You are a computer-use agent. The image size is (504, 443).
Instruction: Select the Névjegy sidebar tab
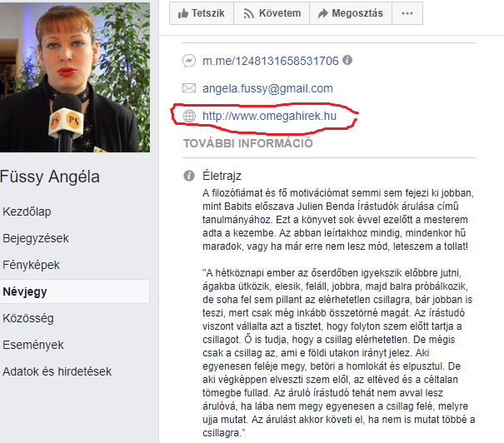coord(75,291)
